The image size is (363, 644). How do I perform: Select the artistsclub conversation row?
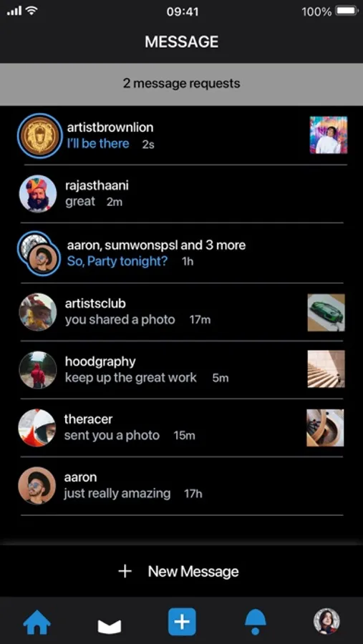coord(181,312)
